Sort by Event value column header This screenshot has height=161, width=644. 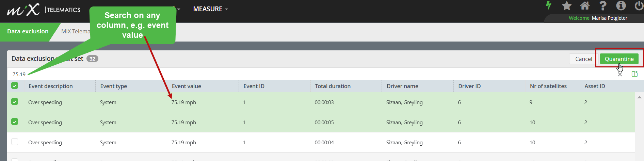click(187, 86)
